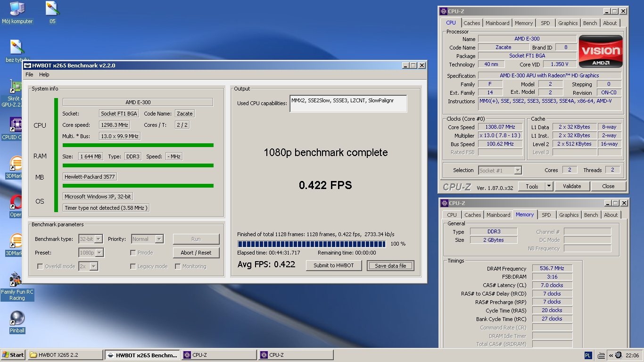Open the PL language indicator in tray
The width and height of the screenshot is (644, 362).
pyautogui.click(x=588, y=355)
